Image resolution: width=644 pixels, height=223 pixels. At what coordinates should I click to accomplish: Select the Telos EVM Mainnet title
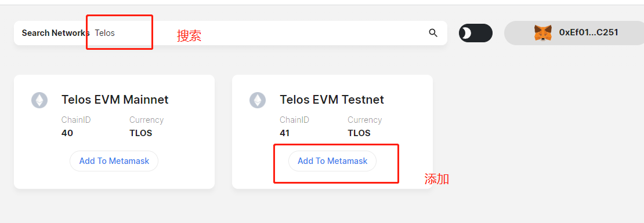[115, 100]
